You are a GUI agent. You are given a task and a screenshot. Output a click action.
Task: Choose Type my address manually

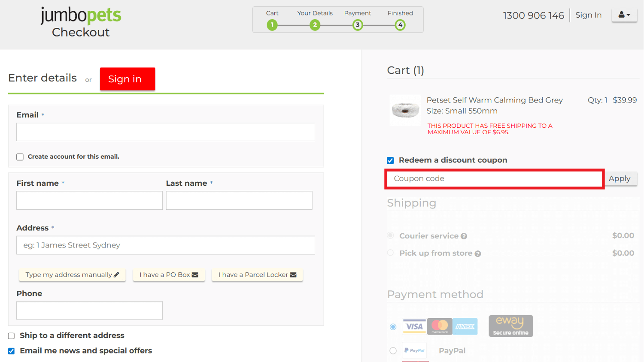[x=72, y=275]
